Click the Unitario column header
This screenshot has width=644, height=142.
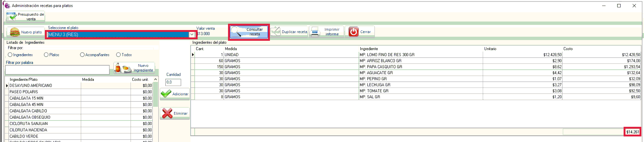pyautogui.click(x=490, y=49)
